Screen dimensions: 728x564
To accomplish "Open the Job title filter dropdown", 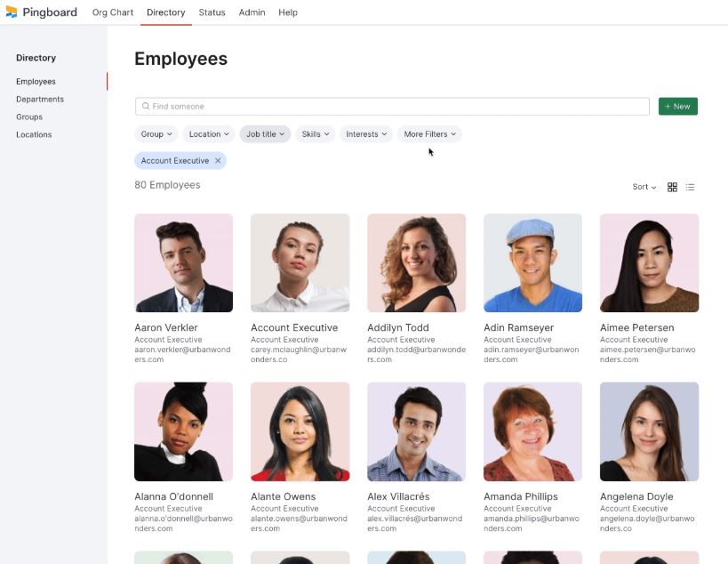I will (x=265, y=134).
